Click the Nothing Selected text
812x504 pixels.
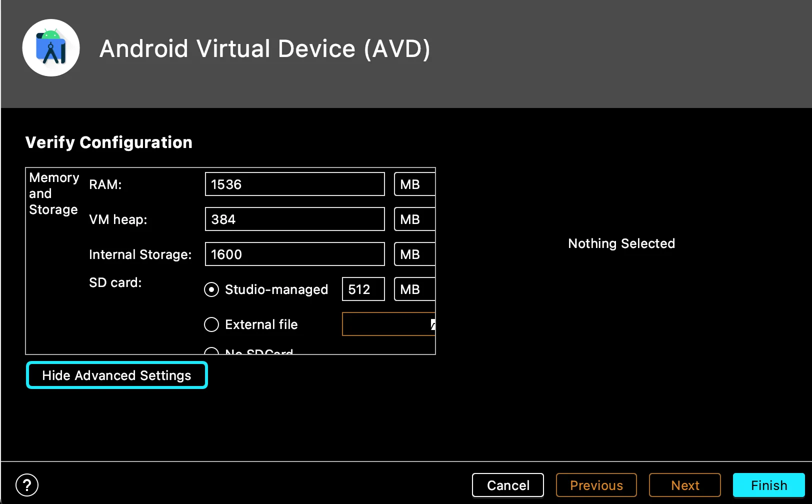click(x=621, y=243)
